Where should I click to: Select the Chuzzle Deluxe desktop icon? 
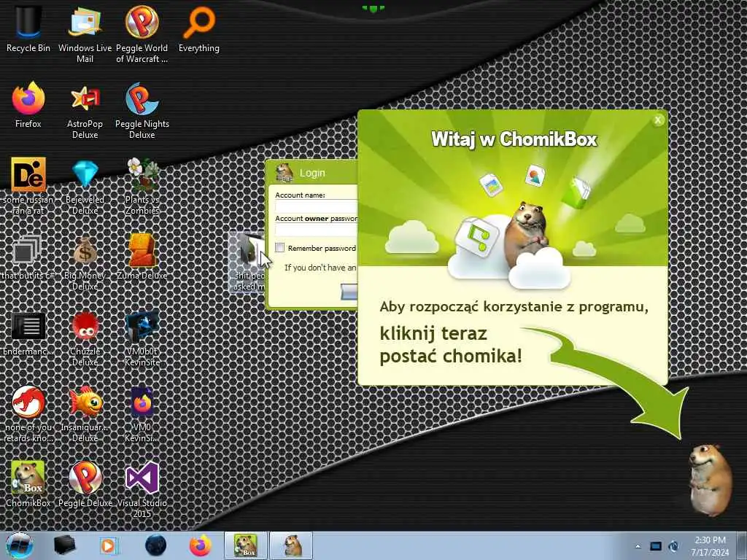(x=85, y=338)
